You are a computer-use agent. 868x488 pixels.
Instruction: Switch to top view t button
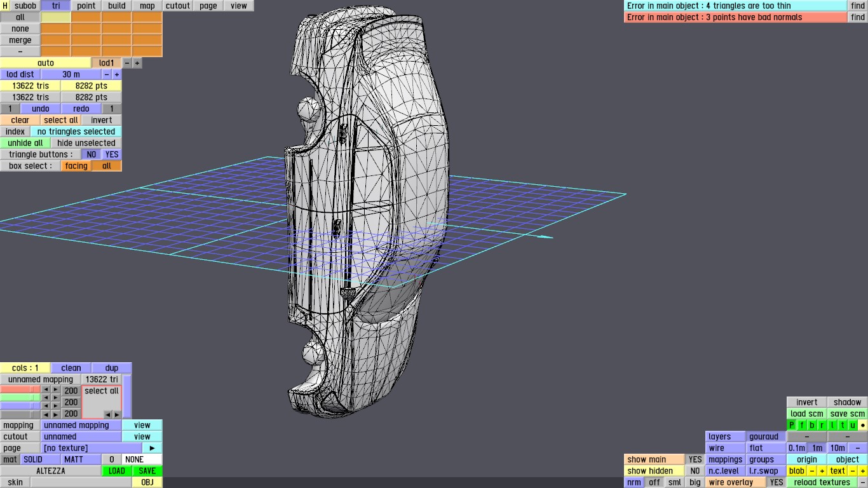(843, 425)
